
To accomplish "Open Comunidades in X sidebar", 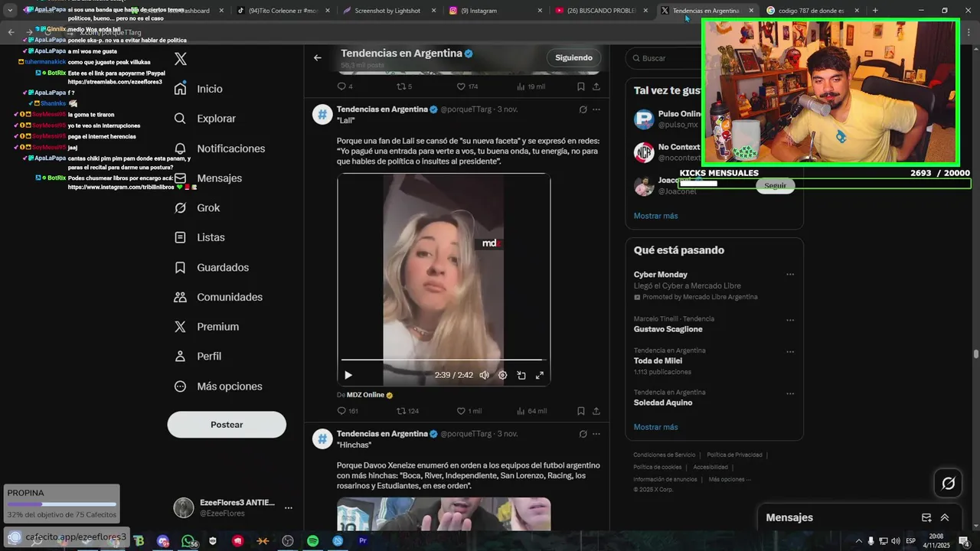I will tap(218, 297).
